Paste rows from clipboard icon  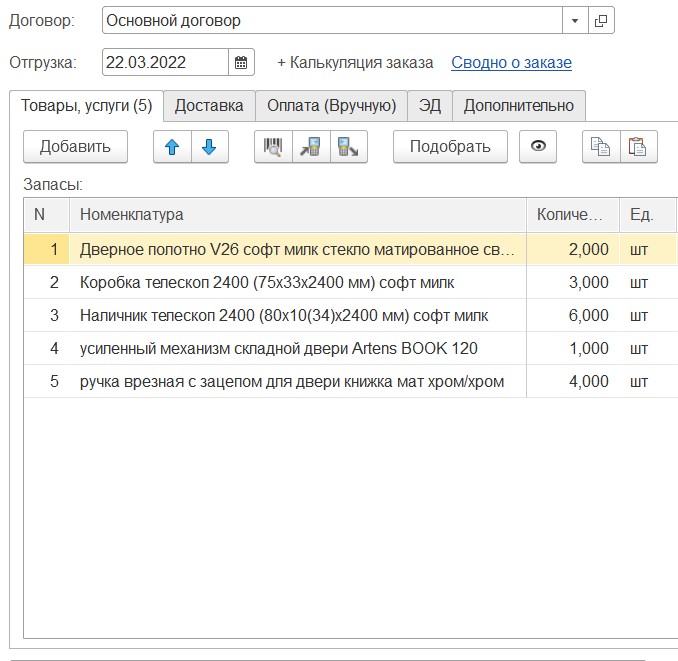638,147
